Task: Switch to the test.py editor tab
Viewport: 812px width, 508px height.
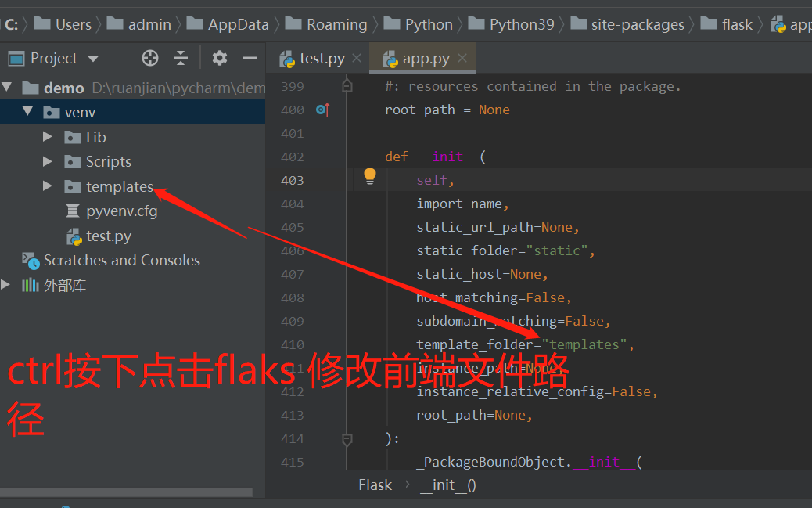Action: (322, 59)
